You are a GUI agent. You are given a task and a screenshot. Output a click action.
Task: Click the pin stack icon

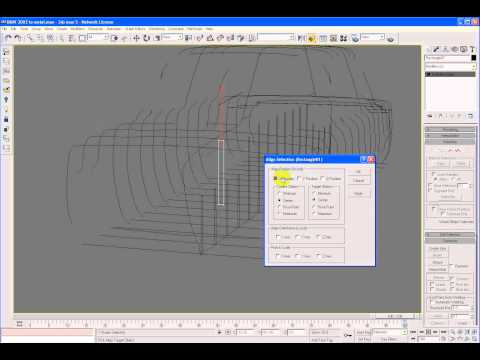[430, 116]
